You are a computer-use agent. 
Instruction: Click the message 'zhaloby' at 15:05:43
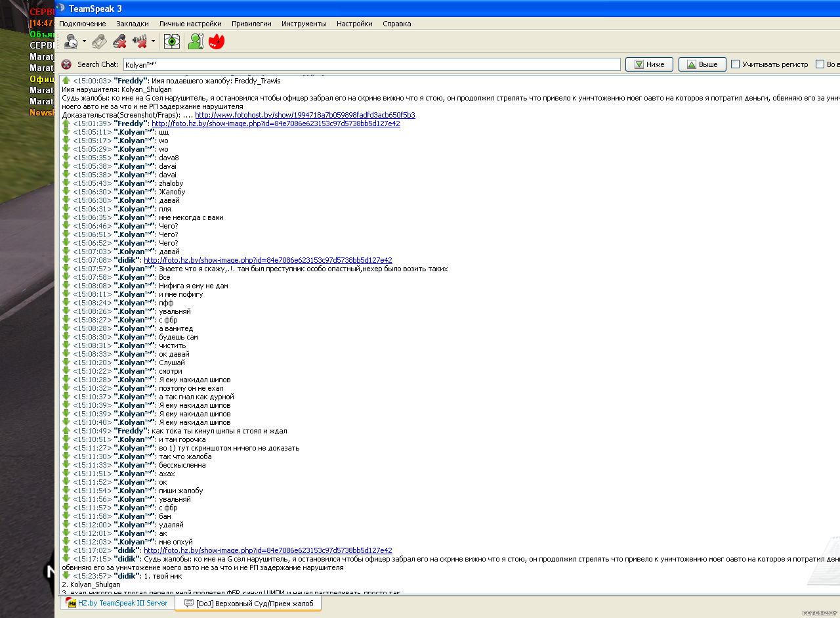click(171, 183)
